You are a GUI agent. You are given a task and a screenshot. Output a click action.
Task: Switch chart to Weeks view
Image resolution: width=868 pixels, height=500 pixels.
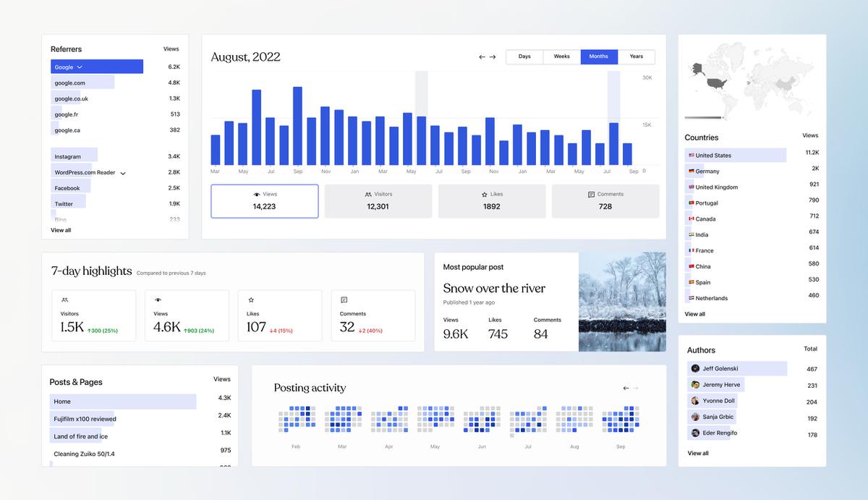[562, 56]
